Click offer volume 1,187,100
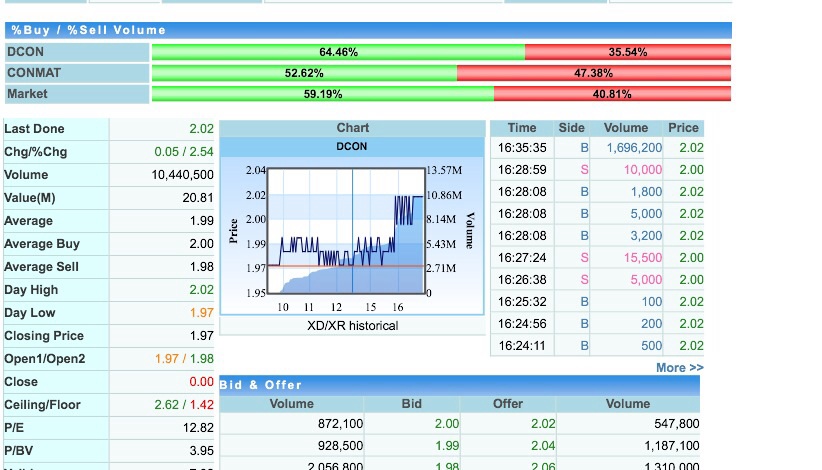Screen dimensions: 822x470 (672, 446)
